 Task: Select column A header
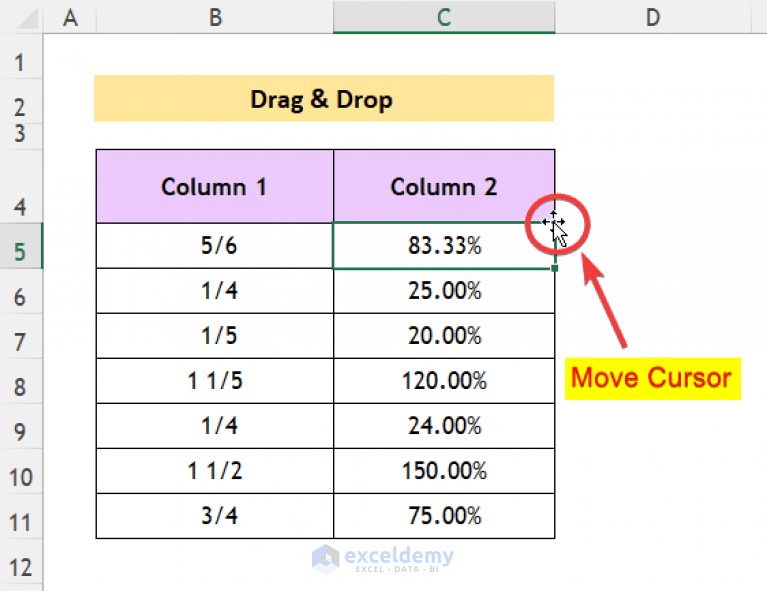70,17
